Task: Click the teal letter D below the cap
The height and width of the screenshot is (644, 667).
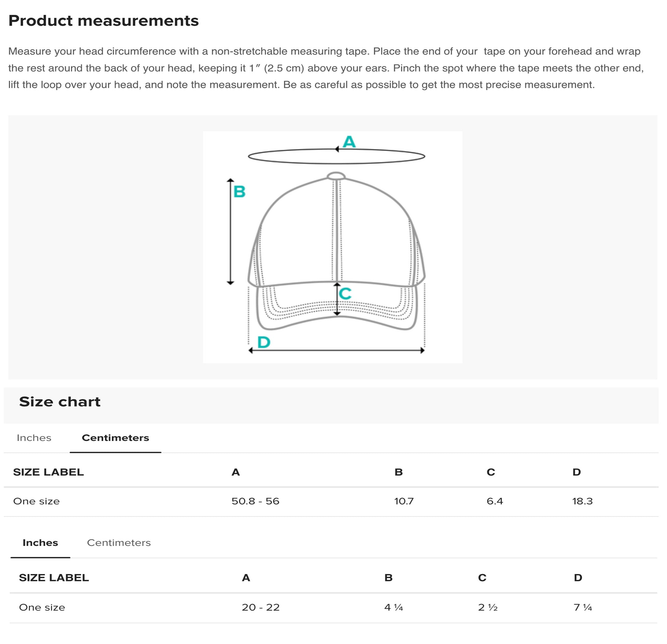Action: click(264, 342)
